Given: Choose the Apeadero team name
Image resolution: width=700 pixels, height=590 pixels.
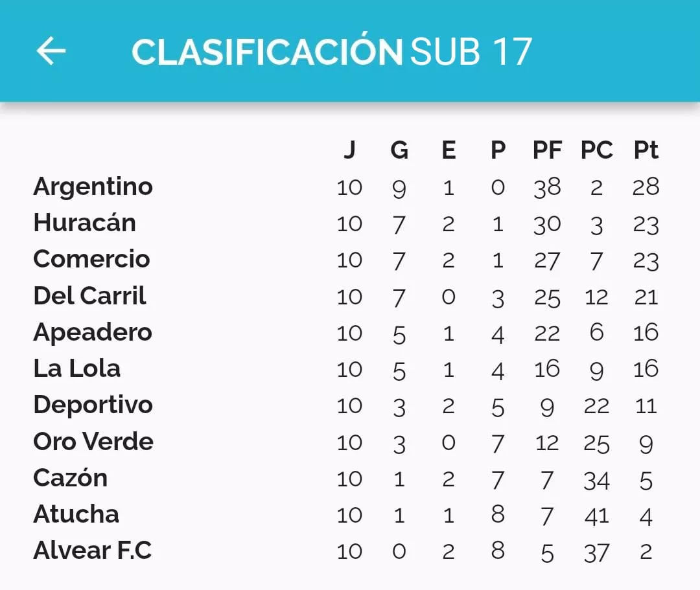Looking at the screenshot, I should tap(92, 332).
